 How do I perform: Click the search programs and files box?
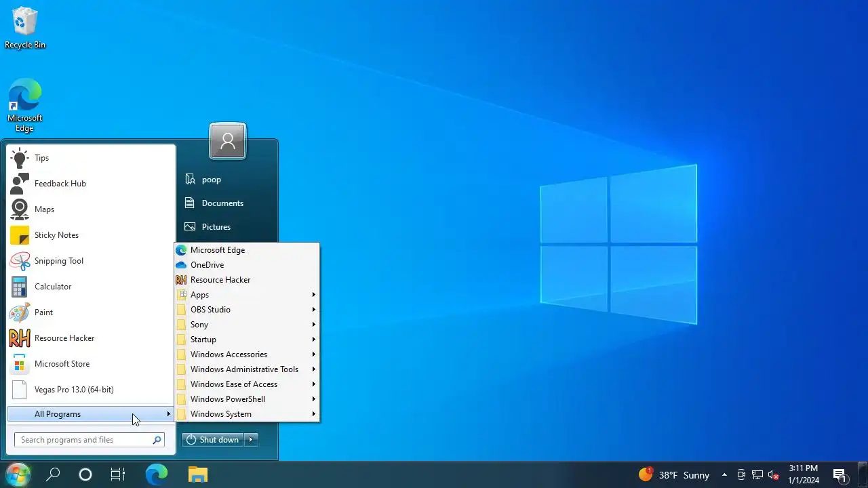(x=89, y=440)
